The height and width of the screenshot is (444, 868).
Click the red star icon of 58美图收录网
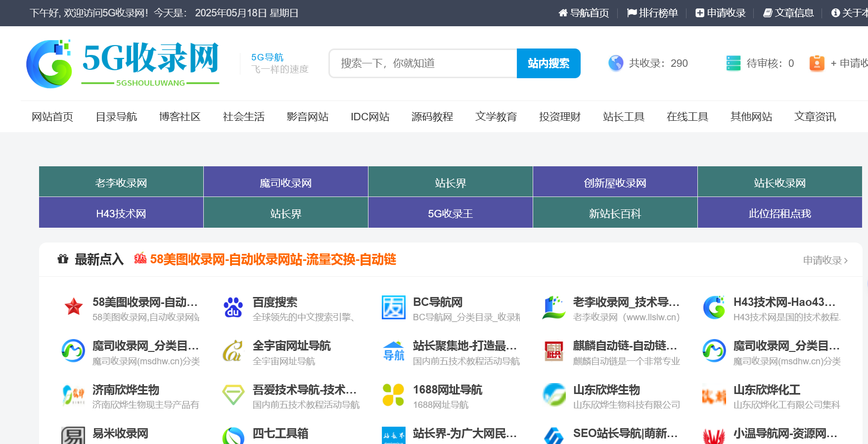click(74, 307)
